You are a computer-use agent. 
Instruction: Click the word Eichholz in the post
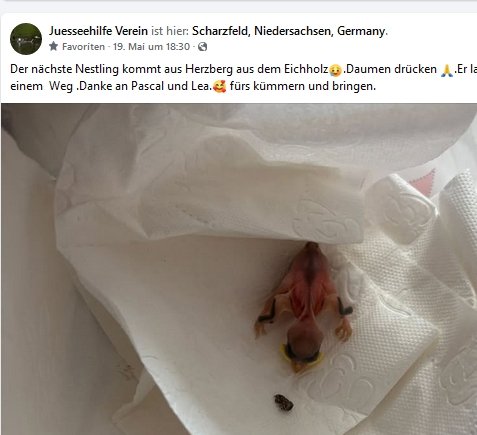306,69
